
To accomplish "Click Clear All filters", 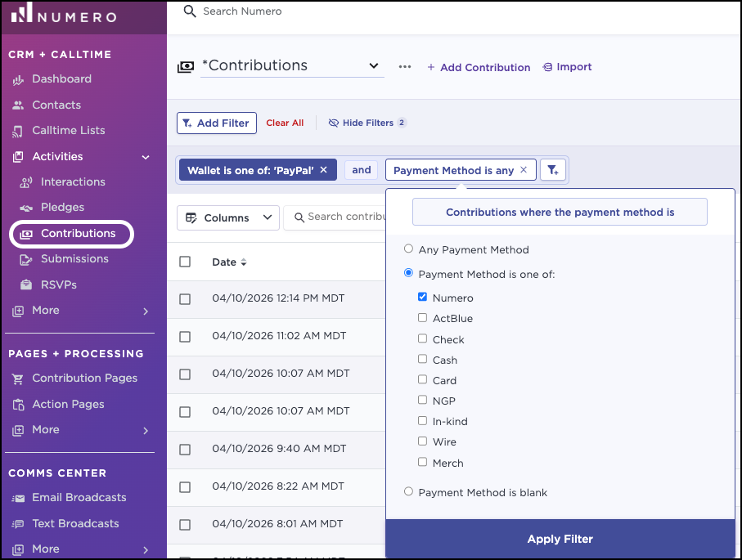I will click(285, 123).
